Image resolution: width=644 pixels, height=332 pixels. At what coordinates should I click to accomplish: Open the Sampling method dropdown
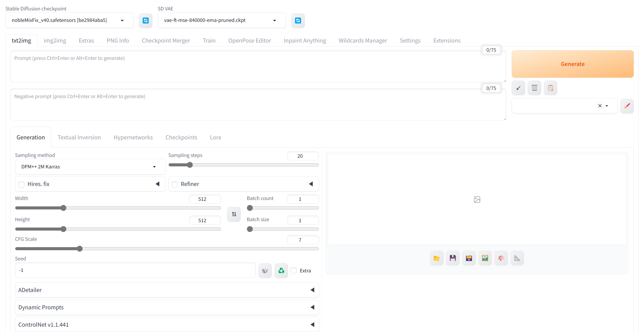coord(90,167)
